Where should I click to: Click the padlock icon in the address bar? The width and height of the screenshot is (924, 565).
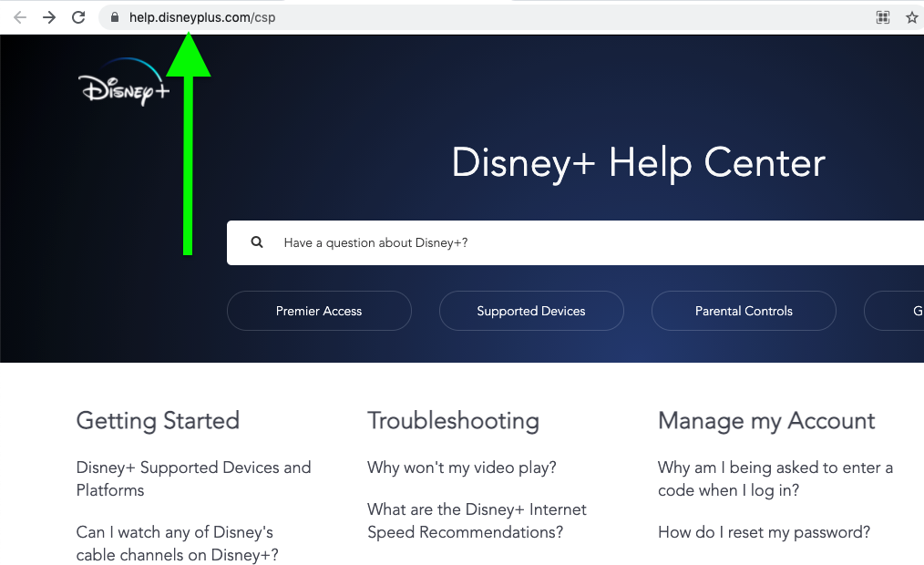pyautogui.click(x=114, y=16)
